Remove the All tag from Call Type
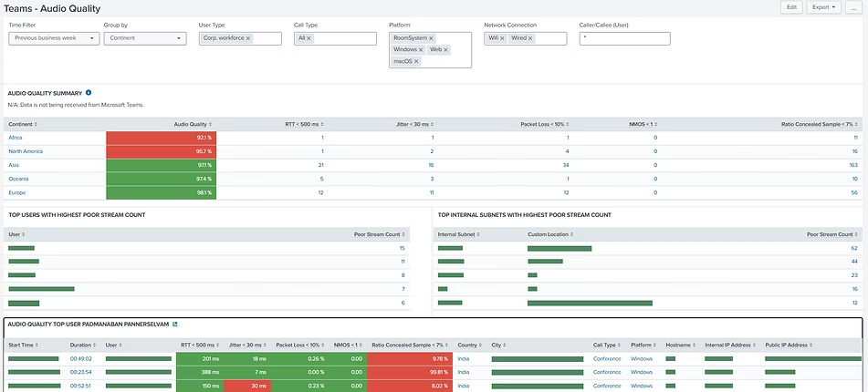This screenshot has width=868, height=392. point(309,39)
